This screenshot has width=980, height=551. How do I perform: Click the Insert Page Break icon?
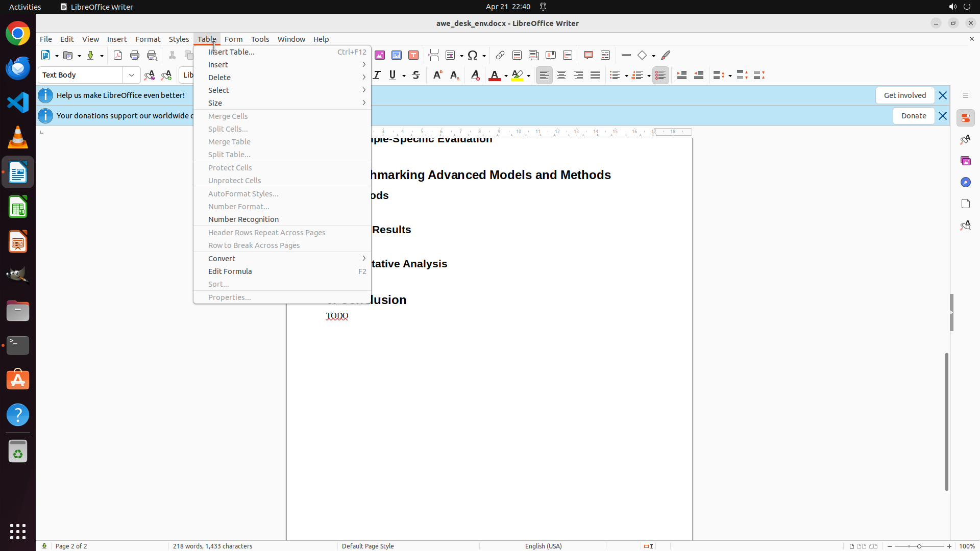tap(434, 55)
